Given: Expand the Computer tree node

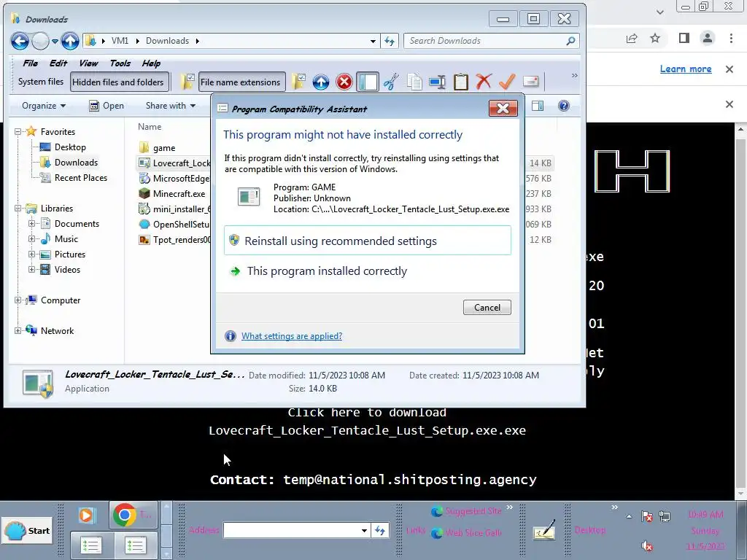Looking at the screenshot, I should pyautogui.click(x=18, y=300).
